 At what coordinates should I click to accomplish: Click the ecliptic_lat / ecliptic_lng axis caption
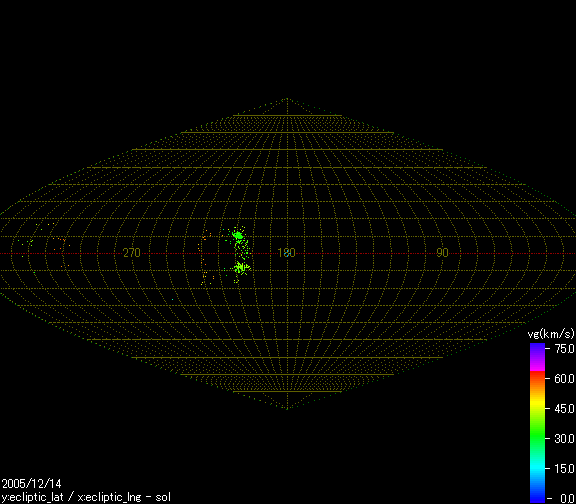pos(86,497)
